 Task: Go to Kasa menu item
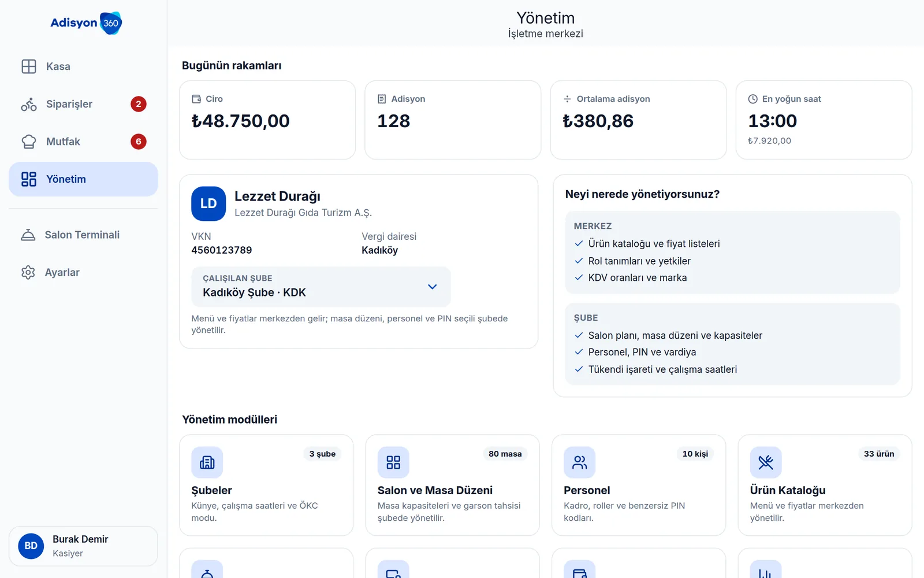(x=83, y=66)
